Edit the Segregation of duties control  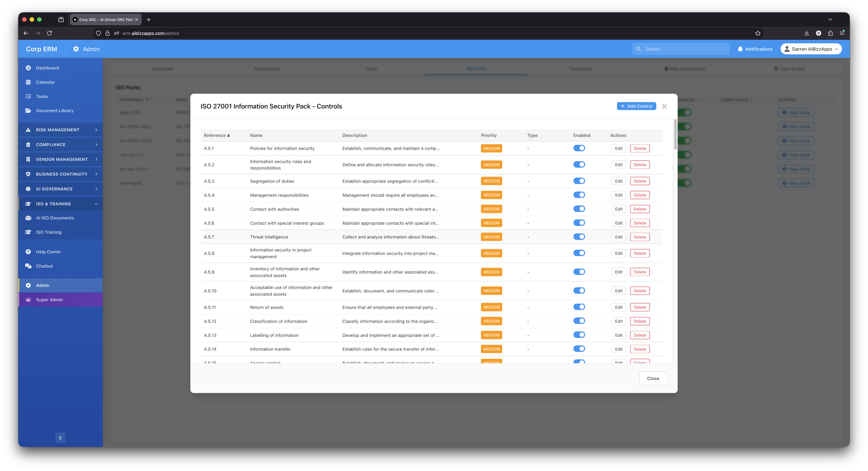(618, 181)
